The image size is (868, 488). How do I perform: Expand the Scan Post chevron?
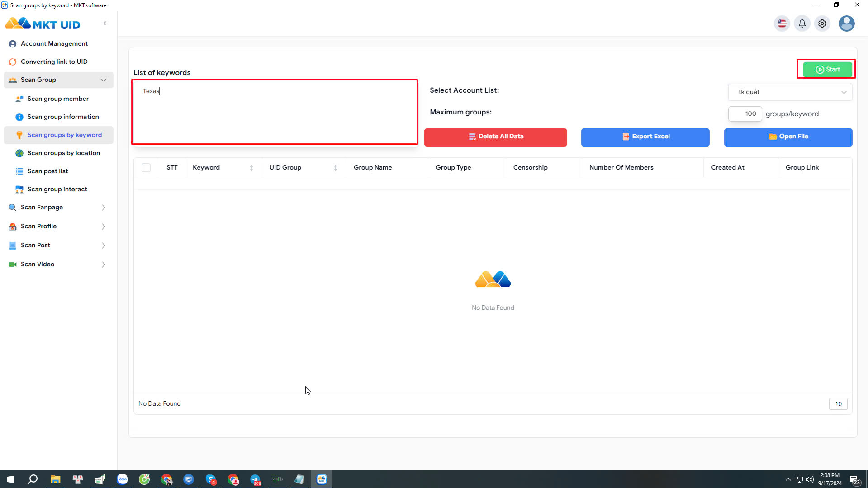(104, 246)
